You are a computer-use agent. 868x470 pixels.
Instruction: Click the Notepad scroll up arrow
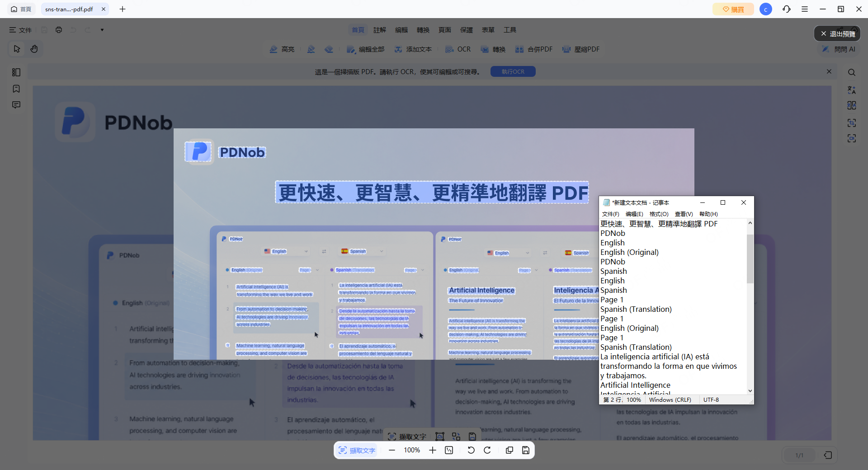click(750, 223)
